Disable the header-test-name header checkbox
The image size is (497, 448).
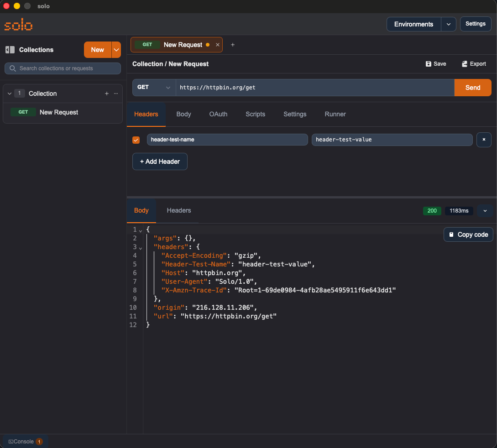136,140
